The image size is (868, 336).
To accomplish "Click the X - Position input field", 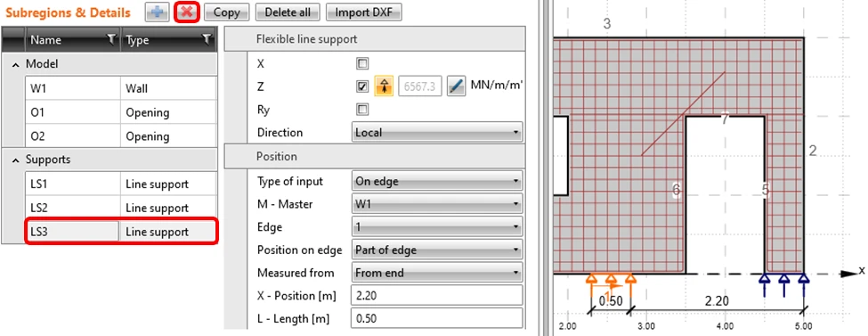I will point(437,296).
